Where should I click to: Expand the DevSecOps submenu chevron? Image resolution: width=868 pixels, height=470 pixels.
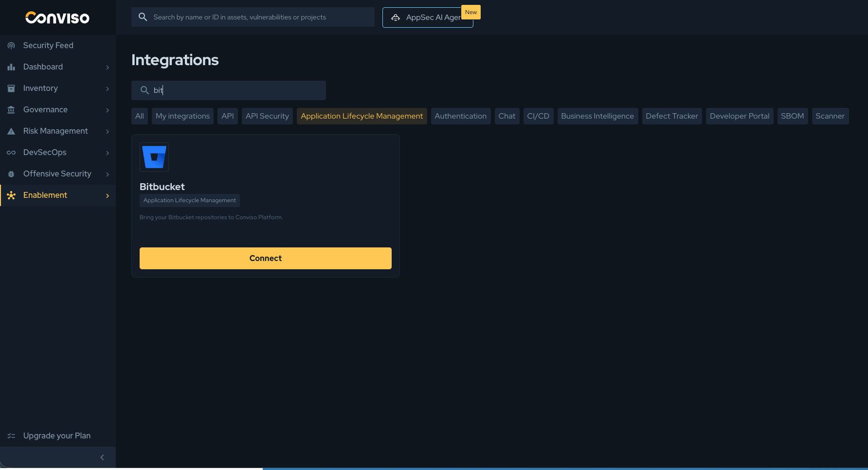click(x=108, y=153)
